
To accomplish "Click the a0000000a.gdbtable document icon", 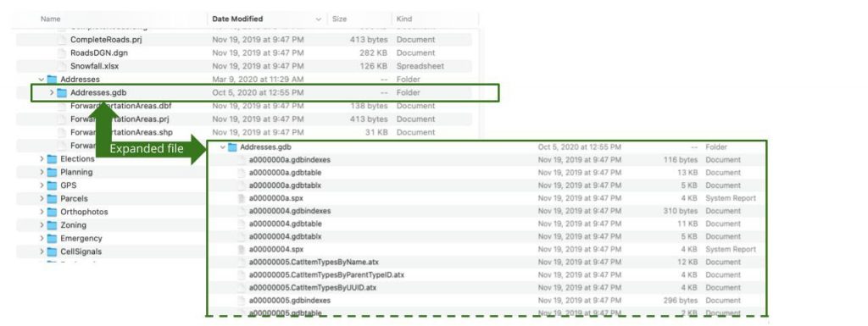I will 241,173.
